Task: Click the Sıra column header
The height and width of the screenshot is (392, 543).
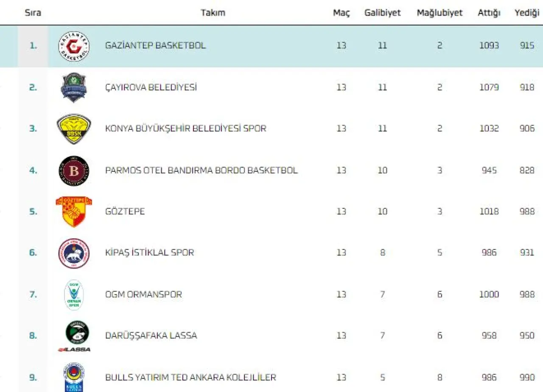Action: click(x=33, y=13)
